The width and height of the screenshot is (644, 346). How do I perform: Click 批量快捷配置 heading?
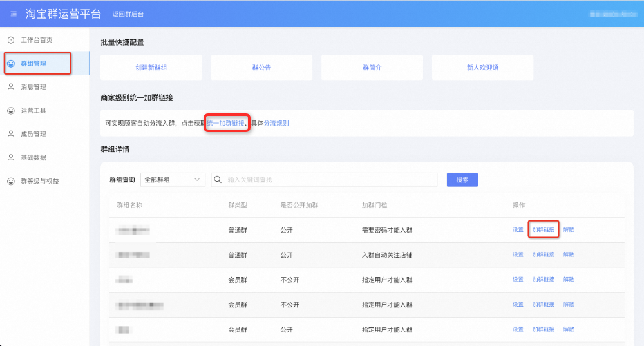click(122, 43)
